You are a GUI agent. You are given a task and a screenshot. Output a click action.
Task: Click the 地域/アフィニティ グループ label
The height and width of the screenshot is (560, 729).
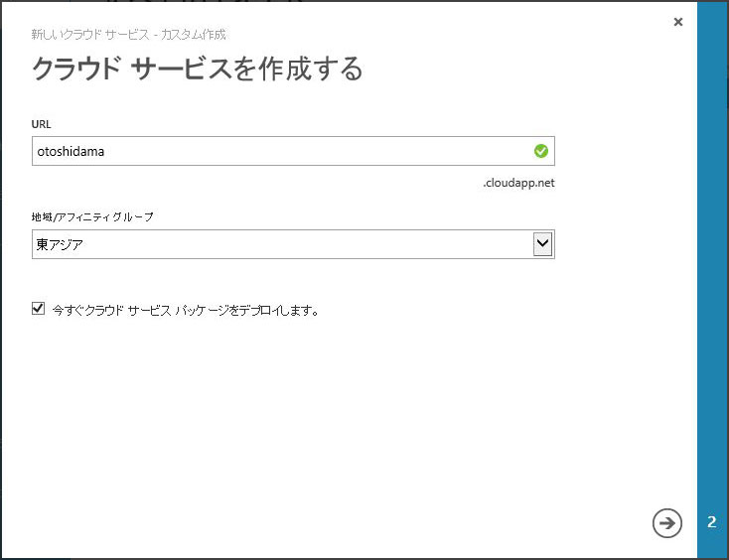tap(92, 217)
